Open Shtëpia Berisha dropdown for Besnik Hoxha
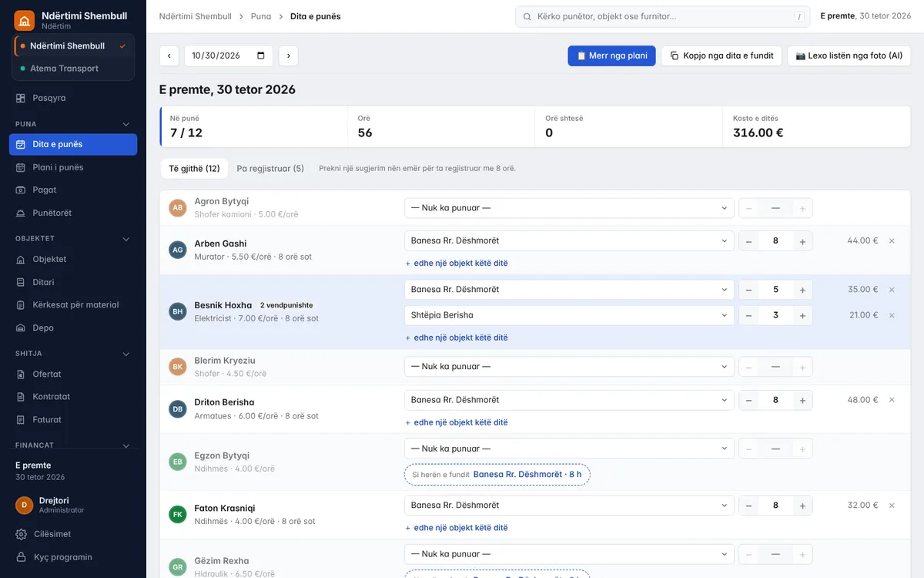 tap(569, 315)
